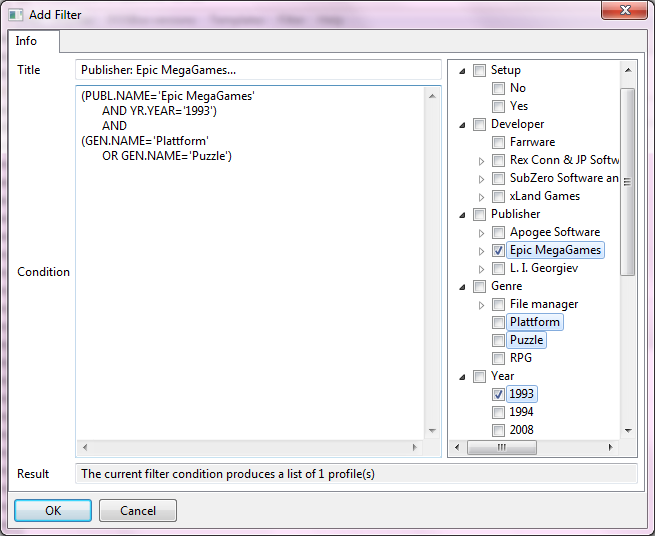Check the Publisher group checkbox
Image resolution: width=655 pixels, height=536 pixels.
(479, 214)
